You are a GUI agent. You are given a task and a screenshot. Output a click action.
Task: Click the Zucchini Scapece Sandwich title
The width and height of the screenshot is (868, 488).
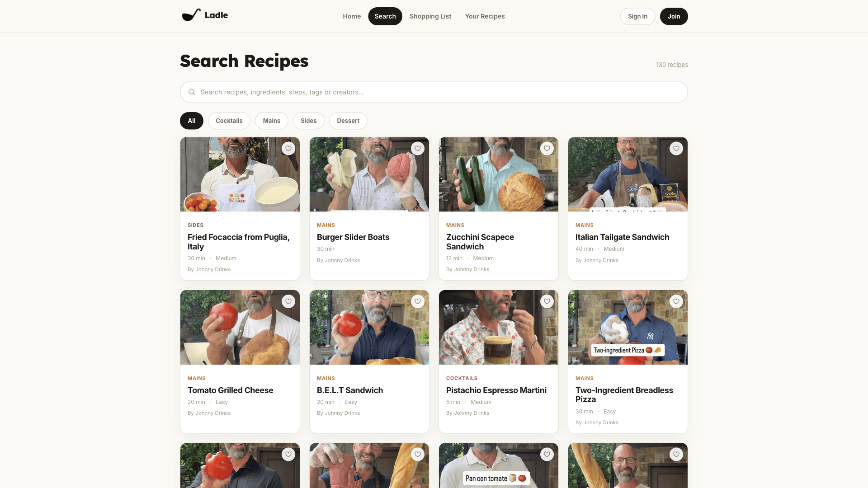[480, 242]
